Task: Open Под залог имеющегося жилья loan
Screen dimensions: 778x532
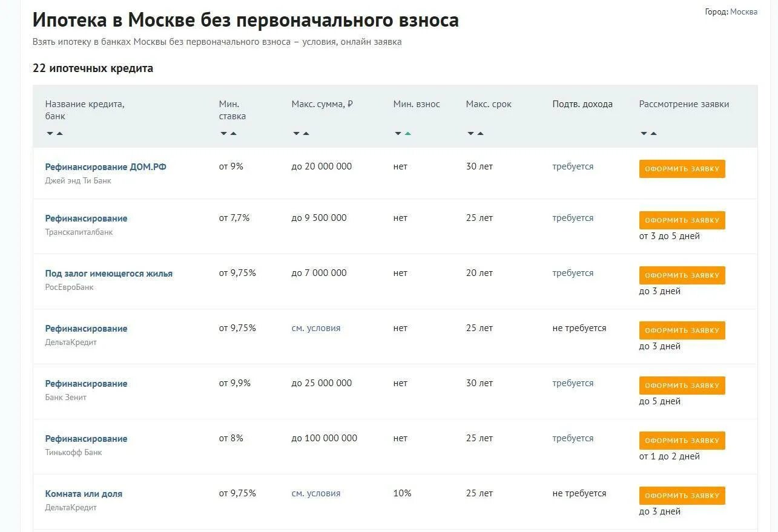Action: [x=108, y=274]
